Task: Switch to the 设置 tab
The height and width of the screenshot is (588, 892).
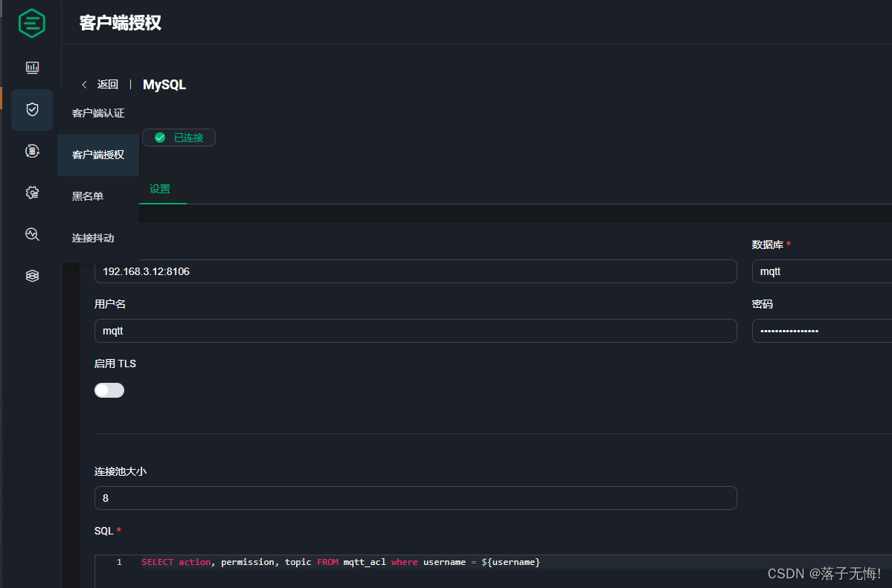Action: coord(160,189)
